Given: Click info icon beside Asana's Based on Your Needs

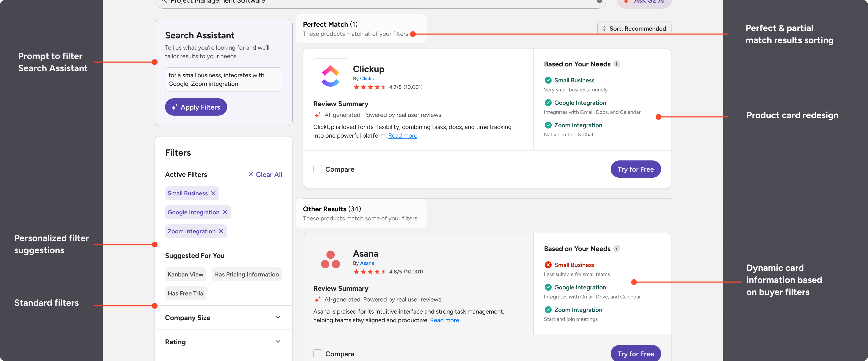Looking at the screenshot, I should pos(617,248).
